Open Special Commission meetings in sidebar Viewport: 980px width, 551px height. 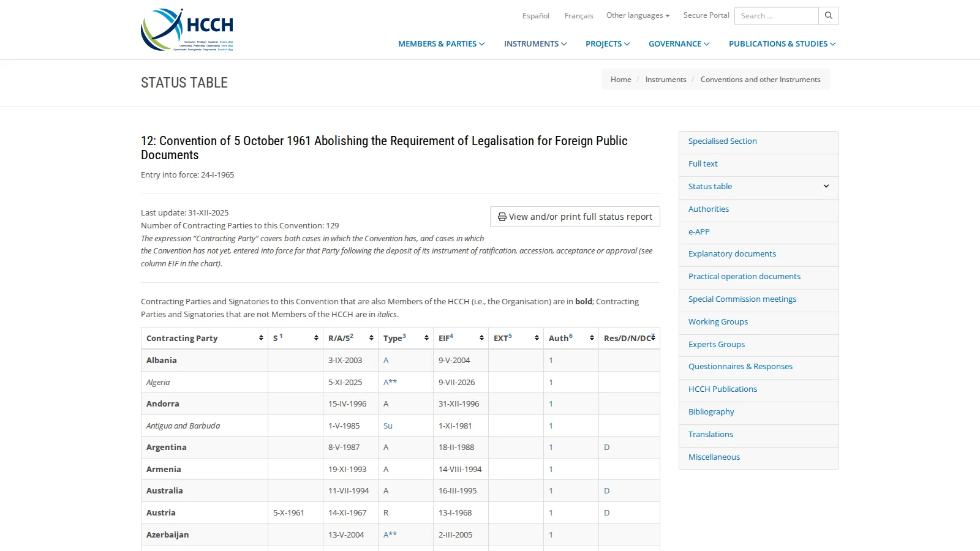(742, 299)
